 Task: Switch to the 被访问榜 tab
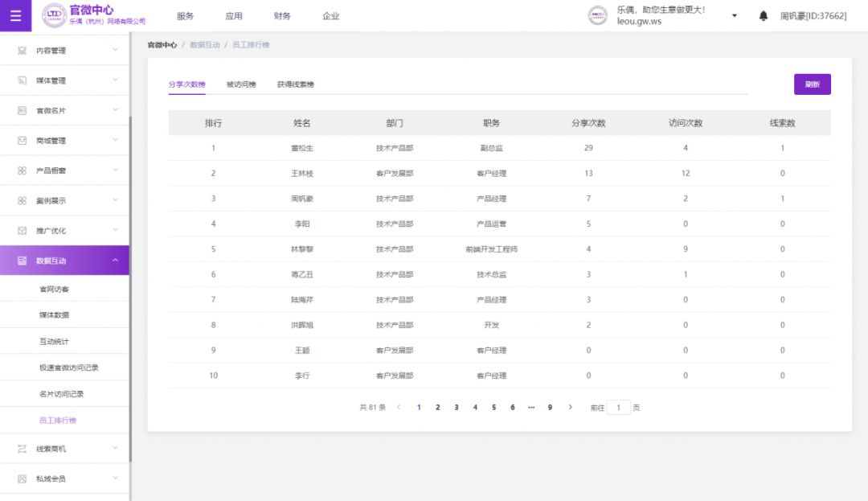click(241, 84)
